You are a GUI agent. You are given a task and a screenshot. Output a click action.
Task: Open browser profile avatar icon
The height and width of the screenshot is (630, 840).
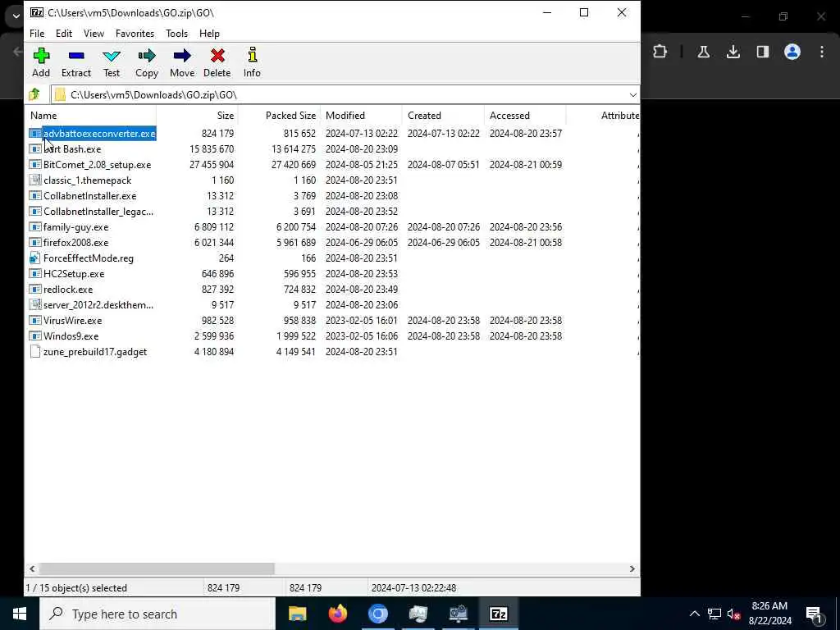click(792, 52)
